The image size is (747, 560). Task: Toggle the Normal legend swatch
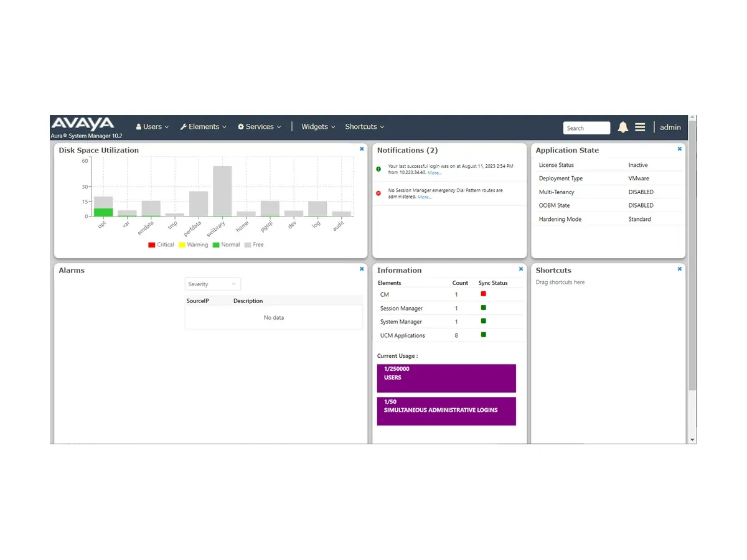click(216, 245)
